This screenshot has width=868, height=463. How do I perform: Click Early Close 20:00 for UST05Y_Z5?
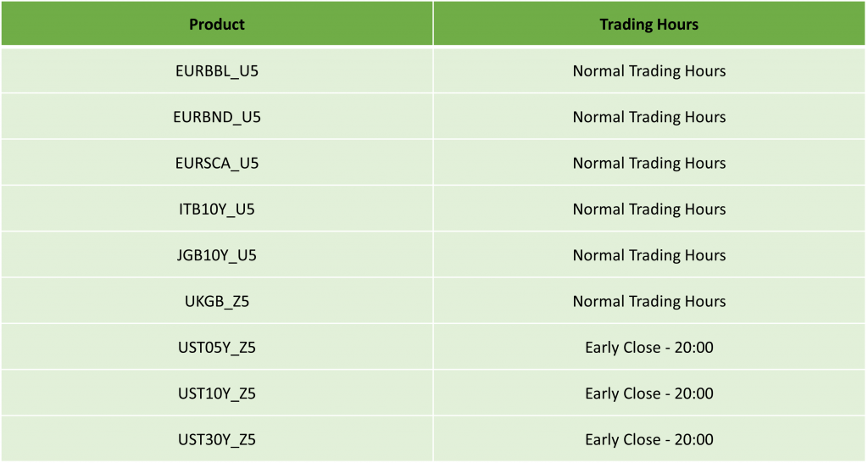point(649,347)
